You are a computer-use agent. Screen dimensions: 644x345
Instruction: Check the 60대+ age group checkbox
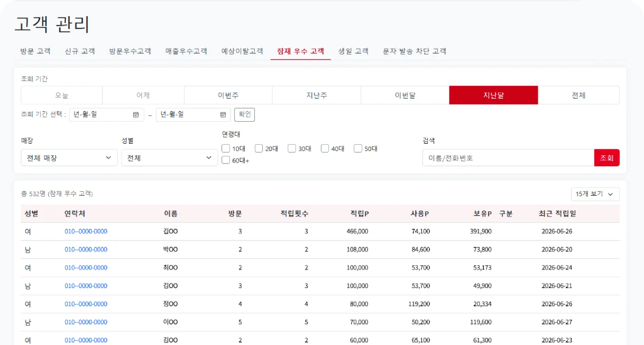(x=226, y=160)
